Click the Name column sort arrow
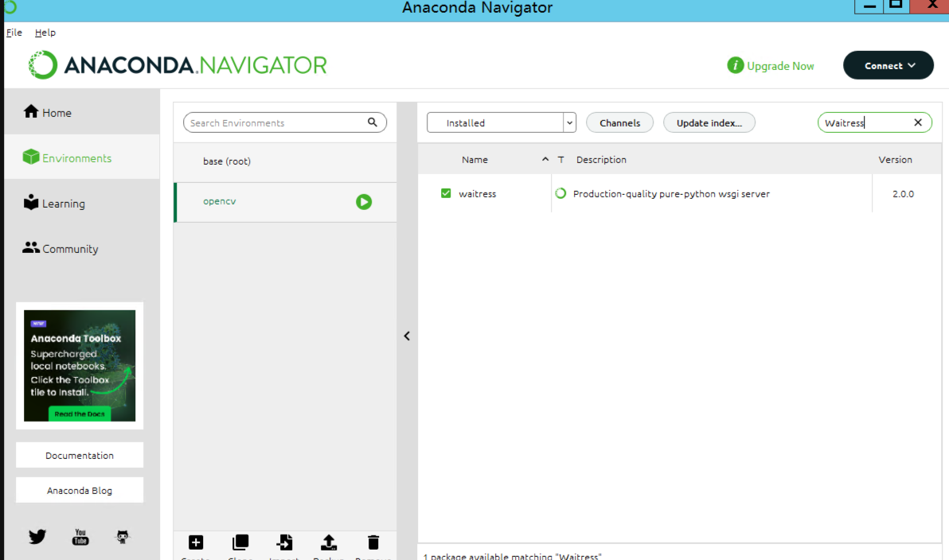 click(545, 159)
